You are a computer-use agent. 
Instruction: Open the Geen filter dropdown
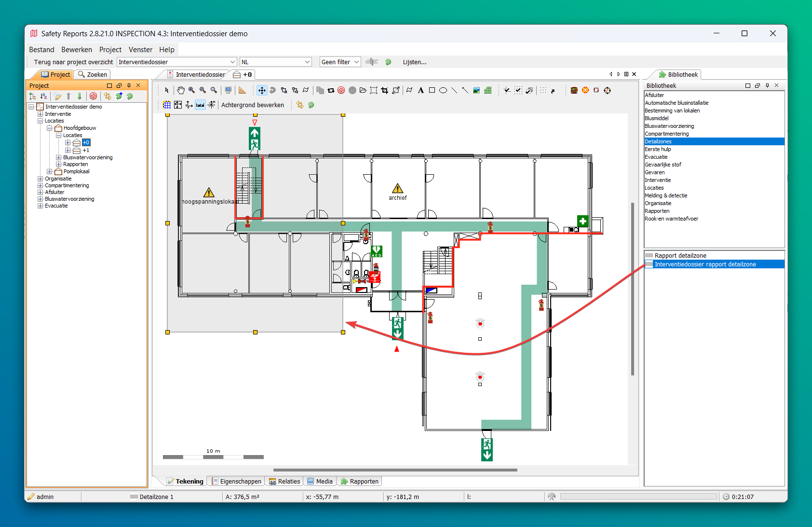click(356, 62)
